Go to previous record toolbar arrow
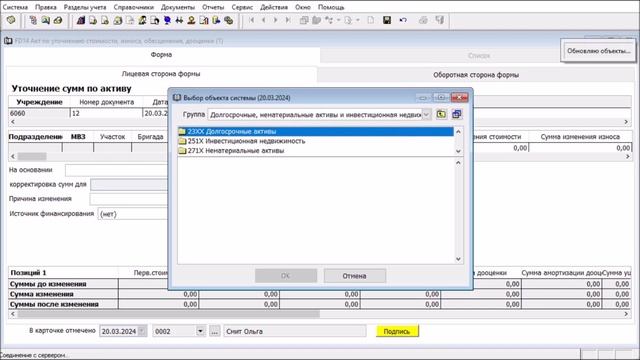This screenshot has height=360, width=640. [264, 20]
